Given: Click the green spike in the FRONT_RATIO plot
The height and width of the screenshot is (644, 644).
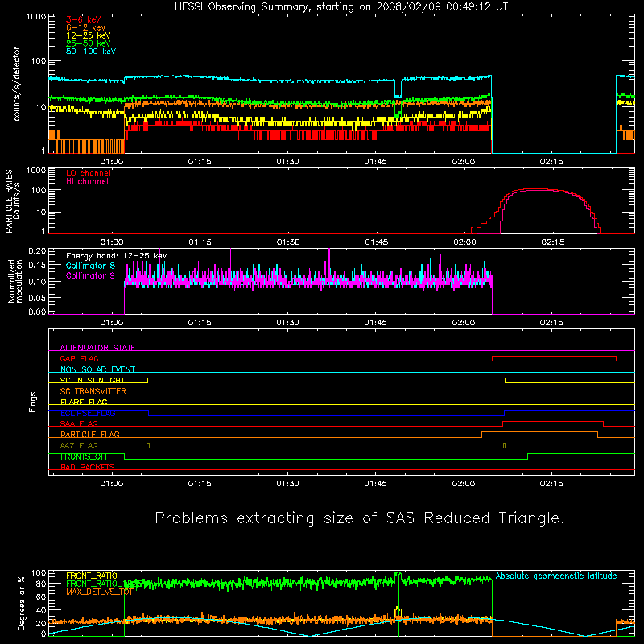Looking at the screenshot, I should (x=398, y=604).
